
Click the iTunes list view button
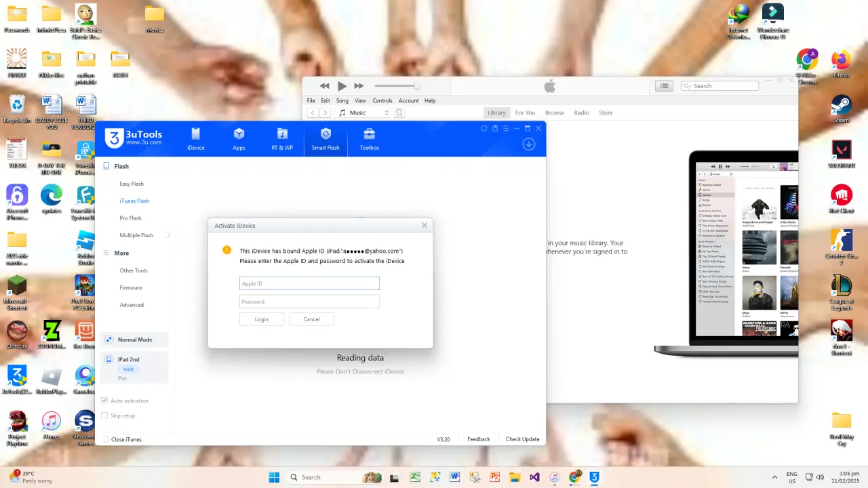[x=664, y=86]
